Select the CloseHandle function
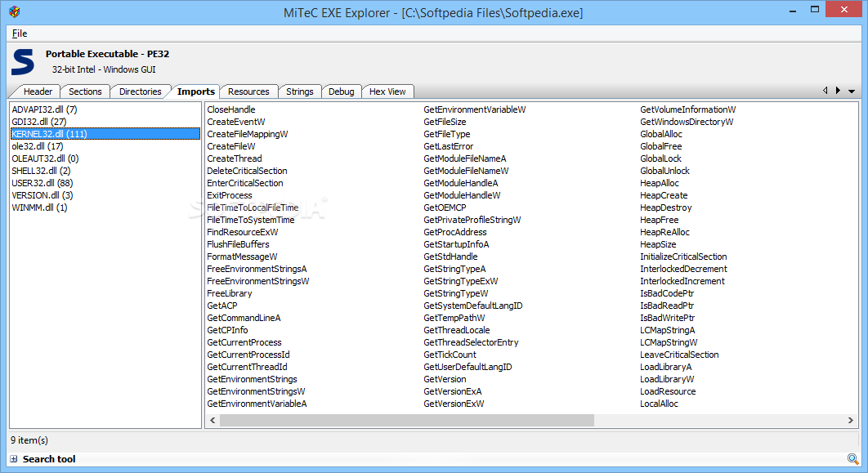This screenshot has width=868, height=473. (x=231, y=109)
